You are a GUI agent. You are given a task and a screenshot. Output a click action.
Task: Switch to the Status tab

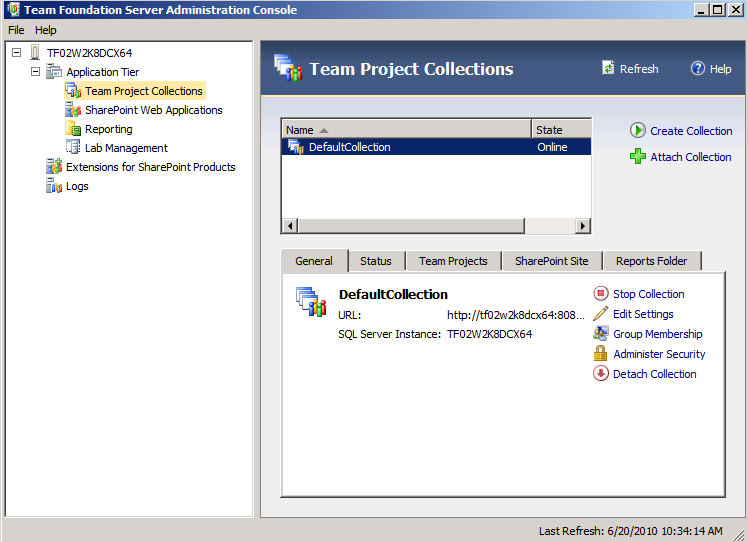point(376,261)
